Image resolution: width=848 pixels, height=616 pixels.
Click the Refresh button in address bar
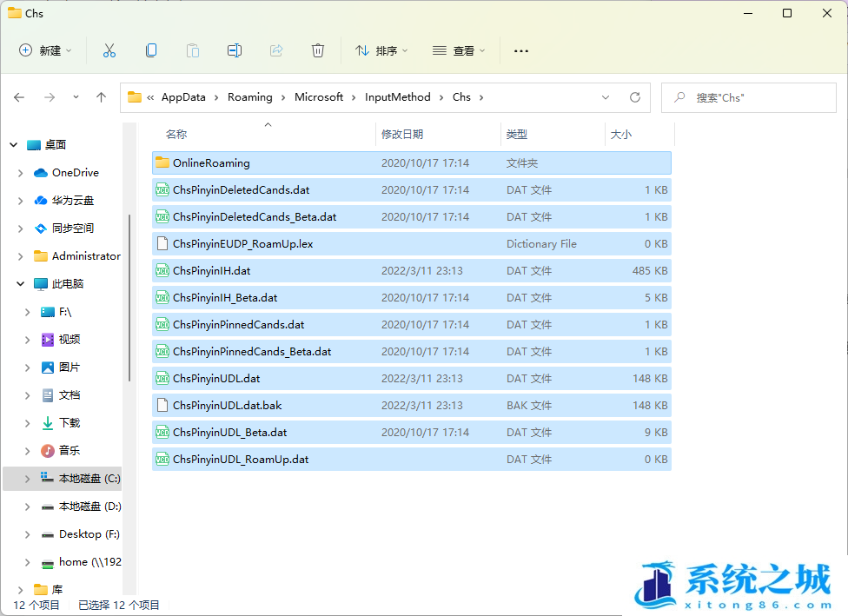tap(635, 97)
